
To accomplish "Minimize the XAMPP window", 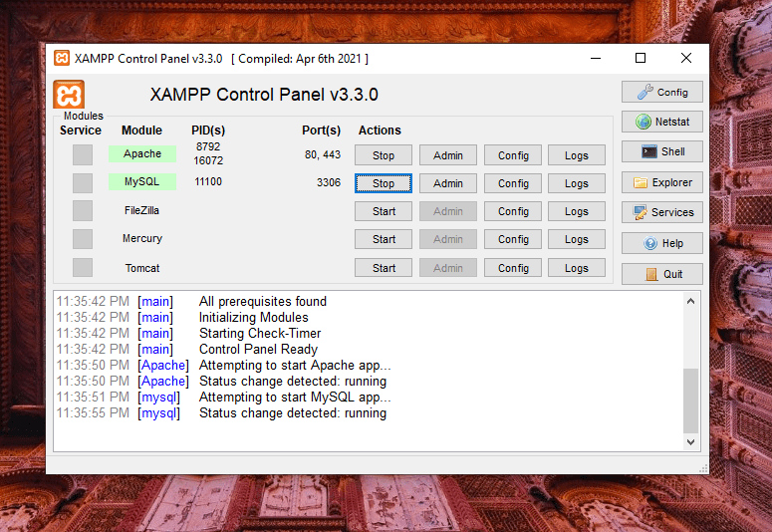I will (596, 58).
